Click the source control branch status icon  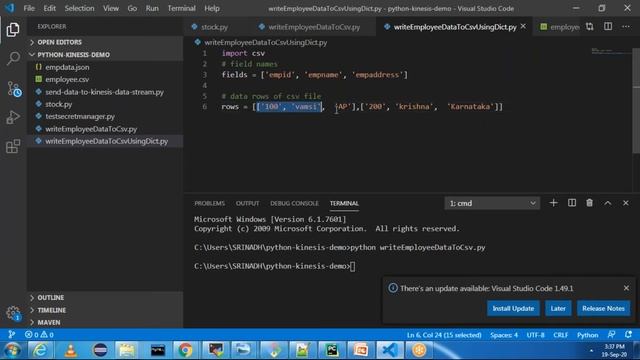[x=11, y=335]
